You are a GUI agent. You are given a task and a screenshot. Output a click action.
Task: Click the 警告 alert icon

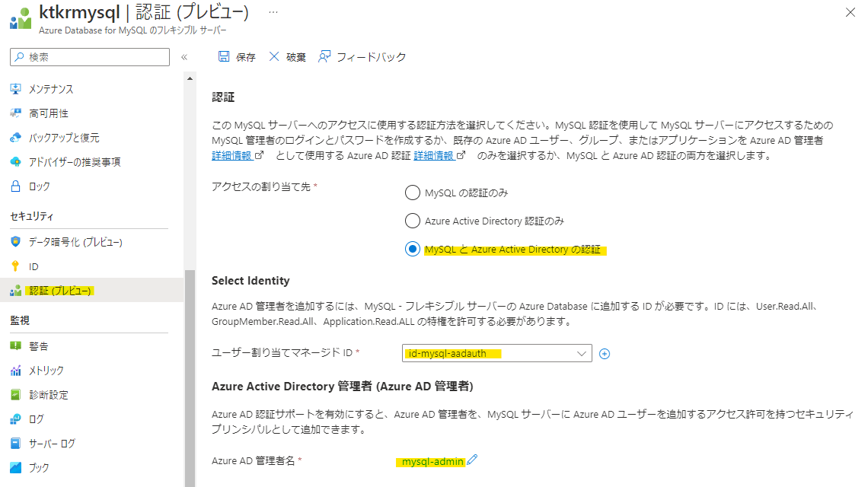[15, 346]
